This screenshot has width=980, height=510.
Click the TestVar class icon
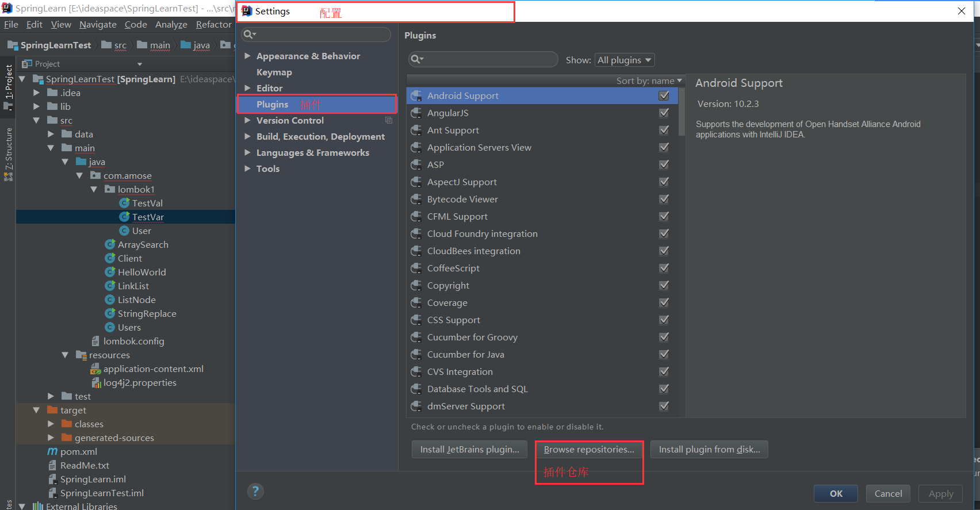tap(124, 217)
